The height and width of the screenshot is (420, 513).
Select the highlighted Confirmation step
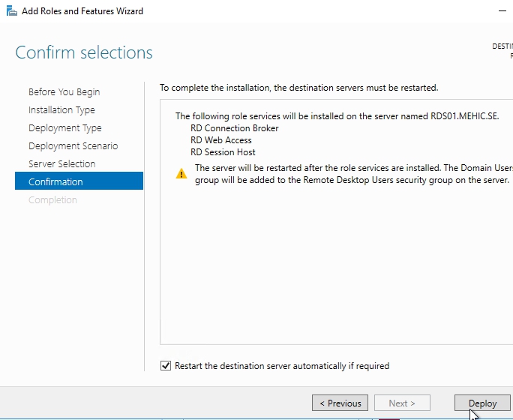(x=55, y=182)
